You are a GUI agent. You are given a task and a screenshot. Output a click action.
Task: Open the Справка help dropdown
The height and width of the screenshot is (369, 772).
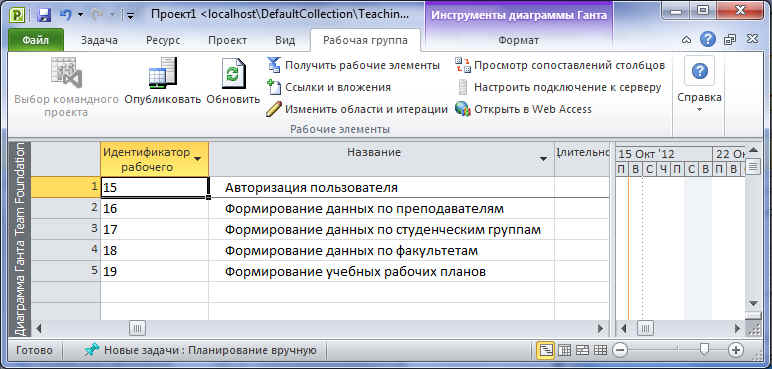click(699, 85)
